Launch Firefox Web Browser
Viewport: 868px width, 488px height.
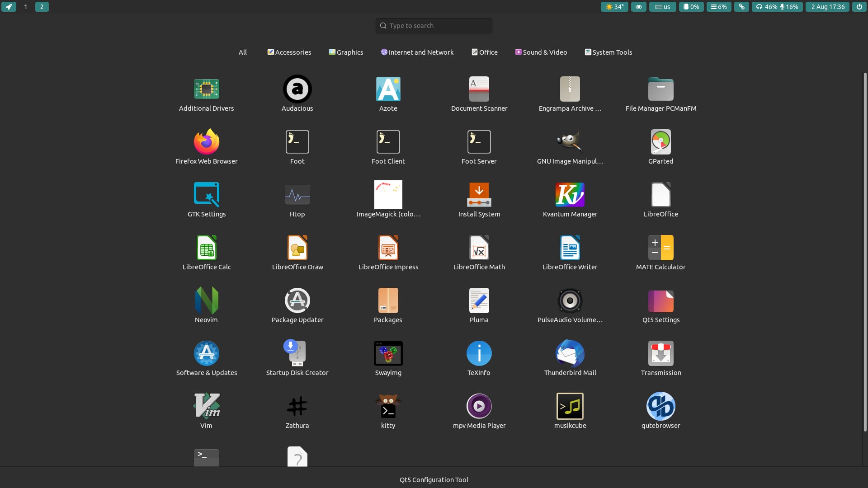click(x=207, y=147)
